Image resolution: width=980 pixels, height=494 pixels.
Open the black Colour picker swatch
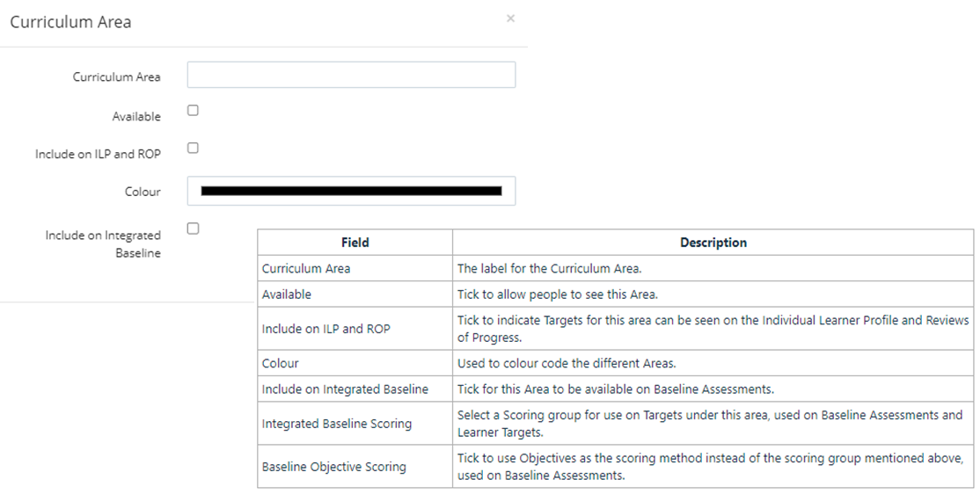coord(351,191)
